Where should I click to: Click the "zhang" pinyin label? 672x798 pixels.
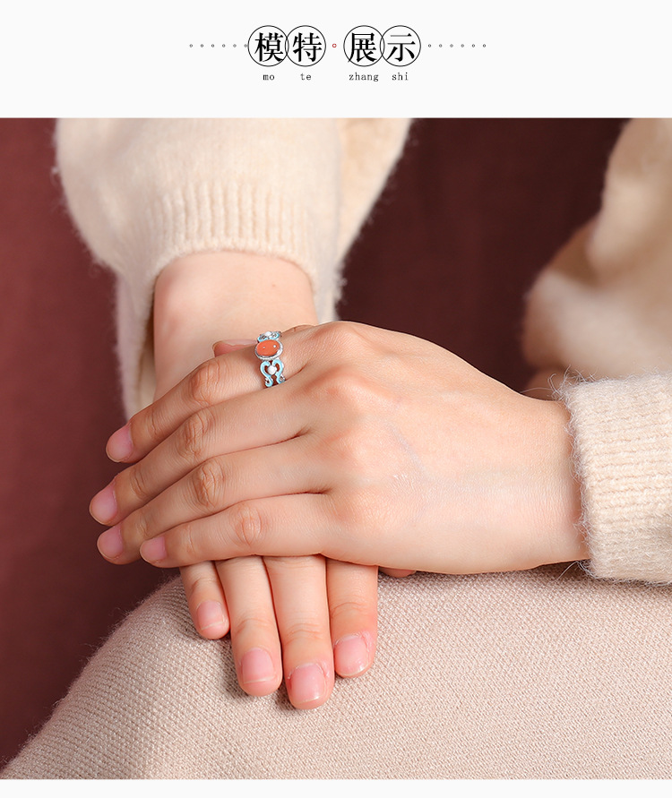364,77
